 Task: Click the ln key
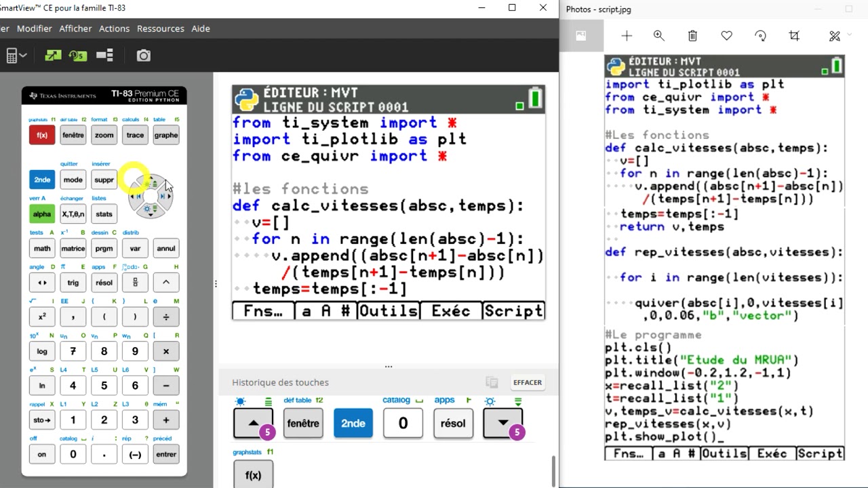click(x=42, y=385)
